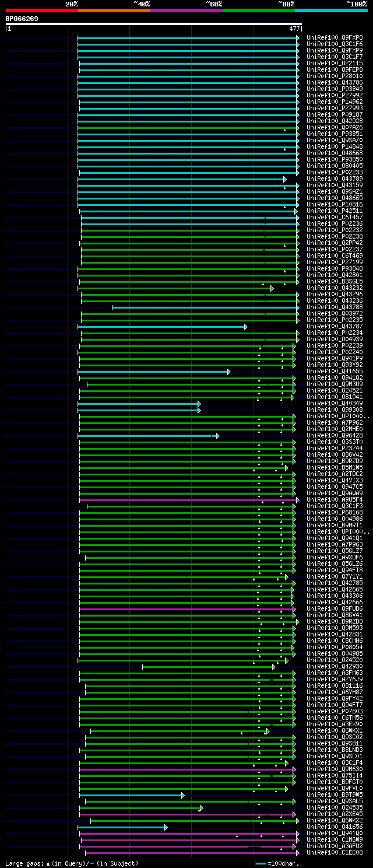Select the UniRef100_Q43788 label
373x868 pixels.
pyautogui.click(x=335, y=307)
